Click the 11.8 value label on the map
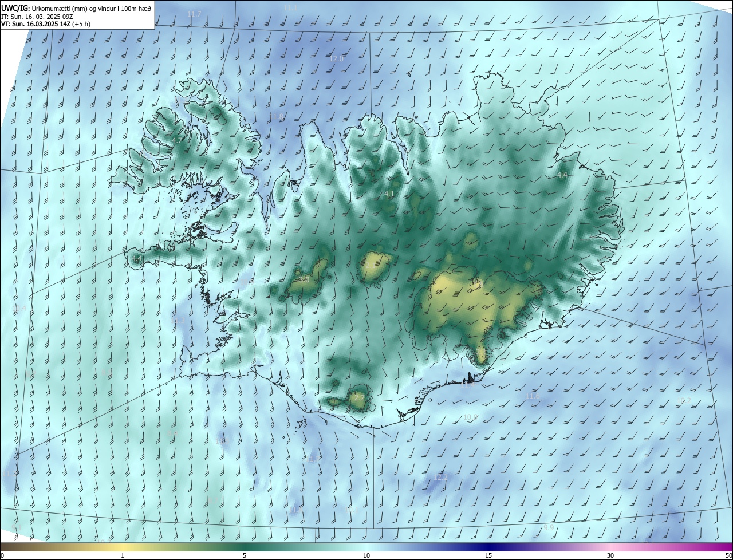733x560 pixels. click(276, 116)
